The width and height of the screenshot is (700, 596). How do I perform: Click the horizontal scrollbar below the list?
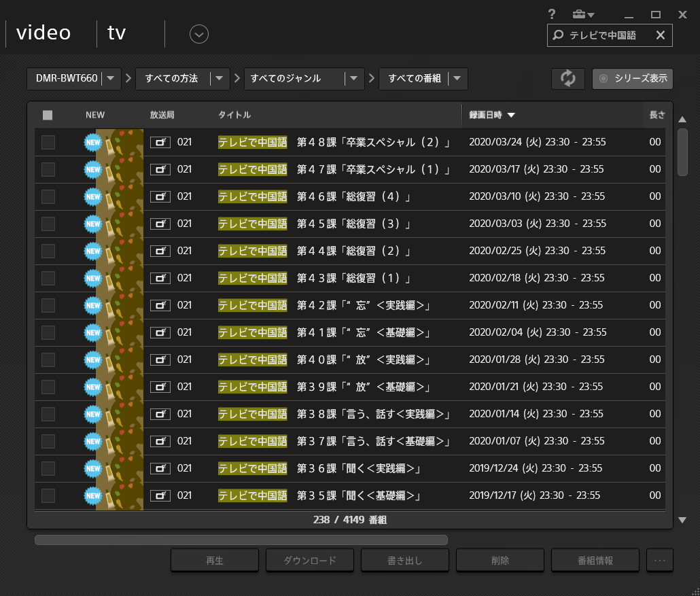tap(241, 540)
